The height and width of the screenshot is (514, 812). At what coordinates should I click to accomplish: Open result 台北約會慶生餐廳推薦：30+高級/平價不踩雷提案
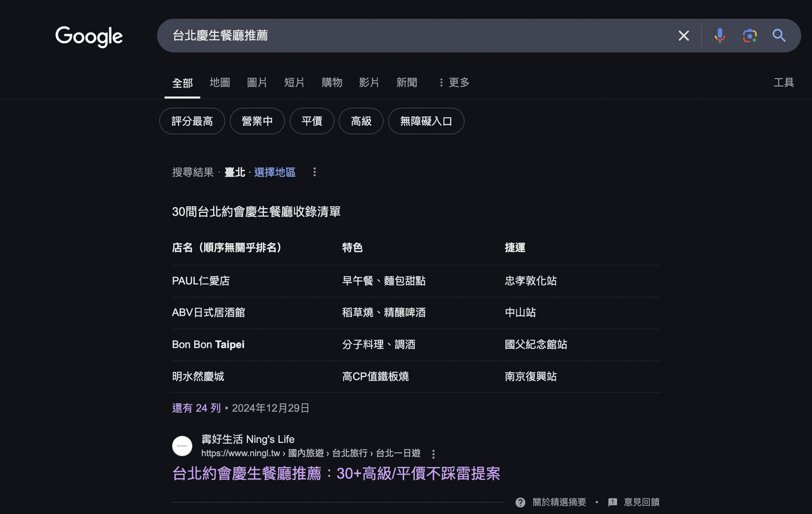[336, 473]
